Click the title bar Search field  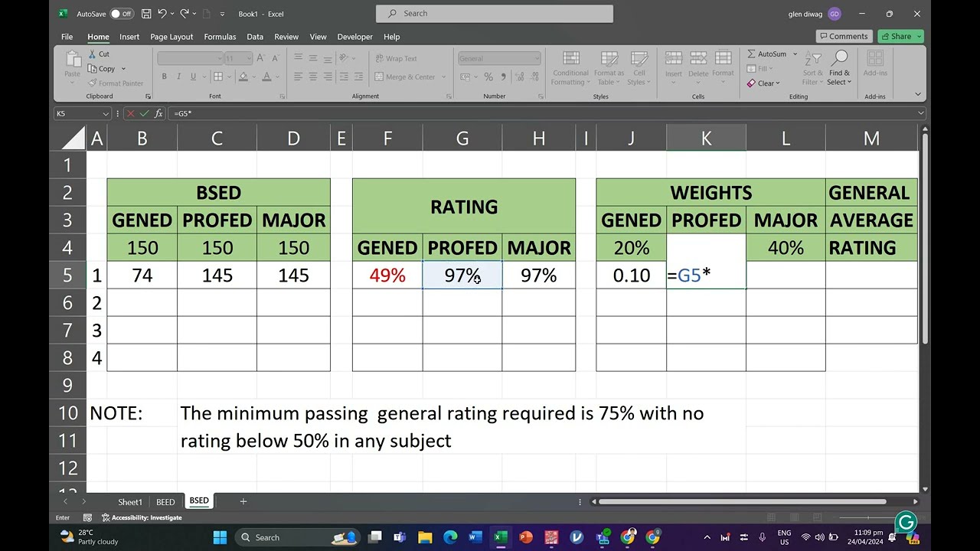tap(495, 14)
